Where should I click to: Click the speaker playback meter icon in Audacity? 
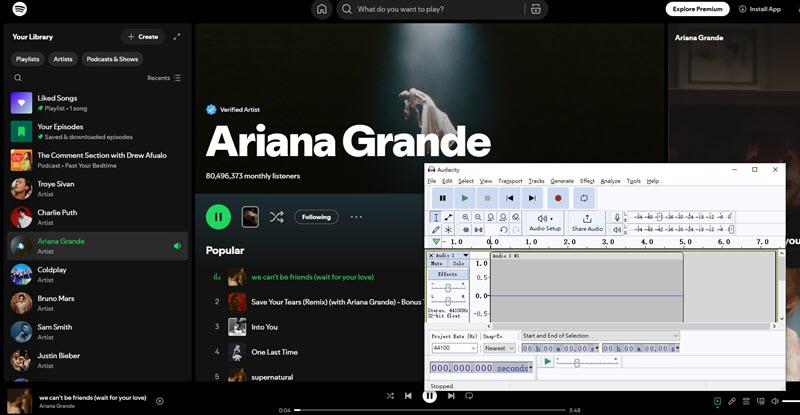coord(617,230)
